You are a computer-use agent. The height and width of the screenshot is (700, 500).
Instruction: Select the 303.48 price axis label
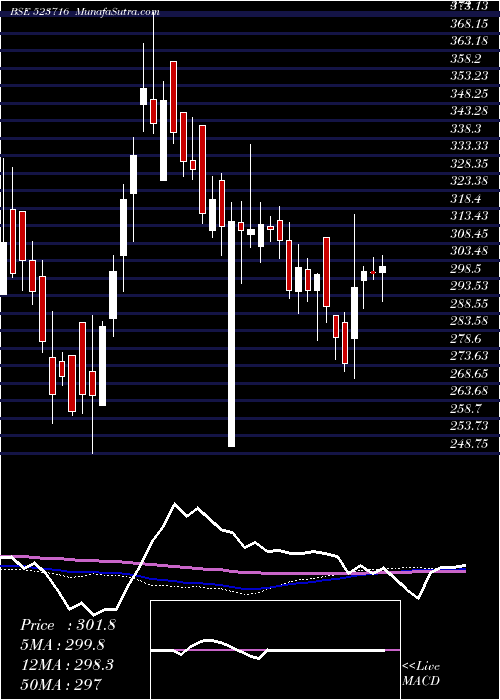(469, 251)
